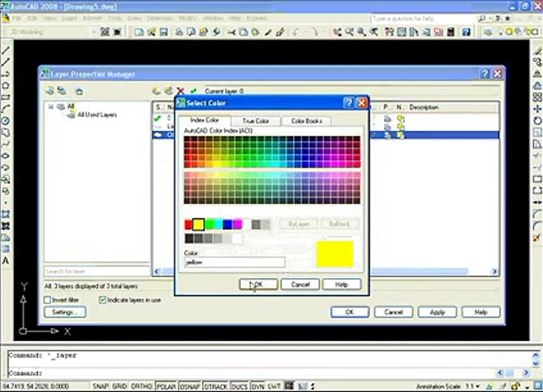Select the Multiline Text 'A' tool
Screen dimensions: 543x392
point(5,260)
